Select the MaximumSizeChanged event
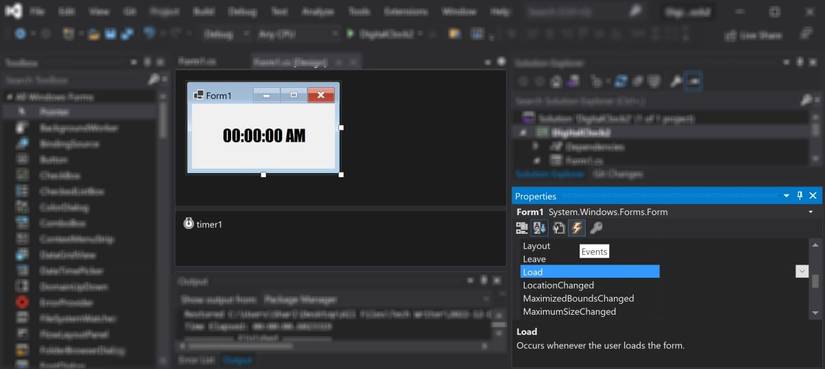825x369 pixels. pyautogui.click(x=569, y=312)
